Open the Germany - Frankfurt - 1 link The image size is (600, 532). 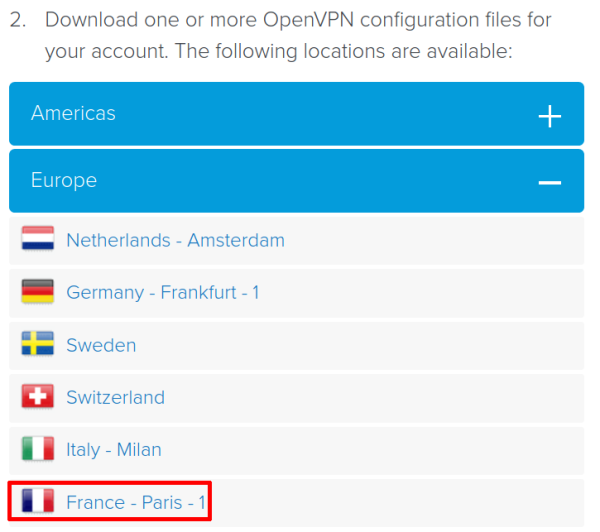[163, 293]
